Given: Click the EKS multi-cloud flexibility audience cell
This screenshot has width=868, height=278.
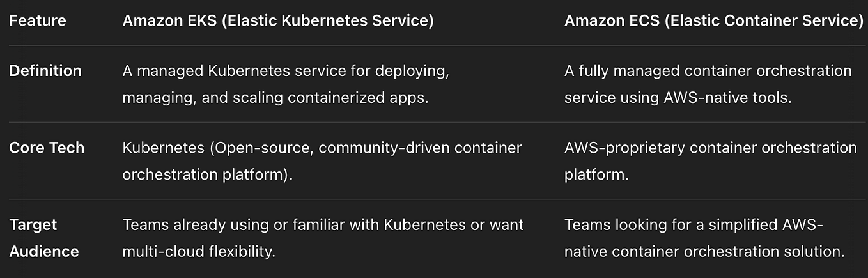Looking at the screenshot, I should coord(323,238).
